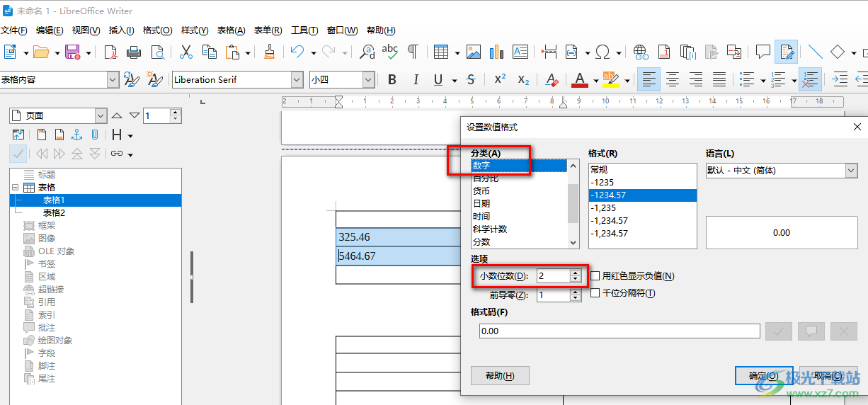Justify text alignment icon
This screenshot has height=405, width=868.
point(719,80)
